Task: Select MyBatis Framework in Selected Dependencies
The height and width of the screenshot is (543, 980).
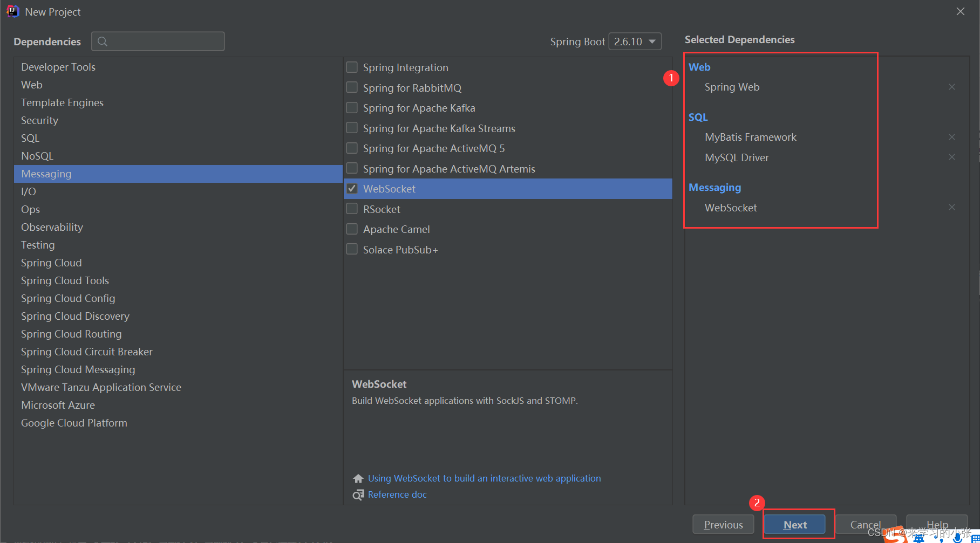Action: pos(750,137)
